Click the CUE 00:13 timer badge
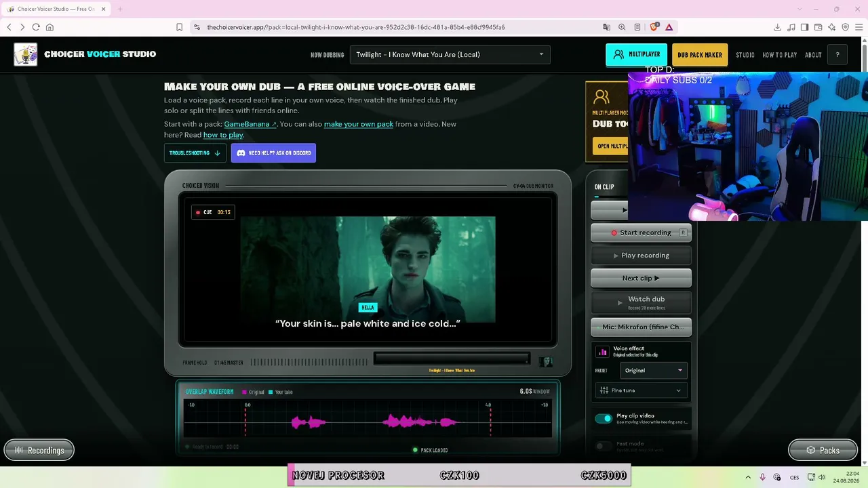 (x=213, y=212)
